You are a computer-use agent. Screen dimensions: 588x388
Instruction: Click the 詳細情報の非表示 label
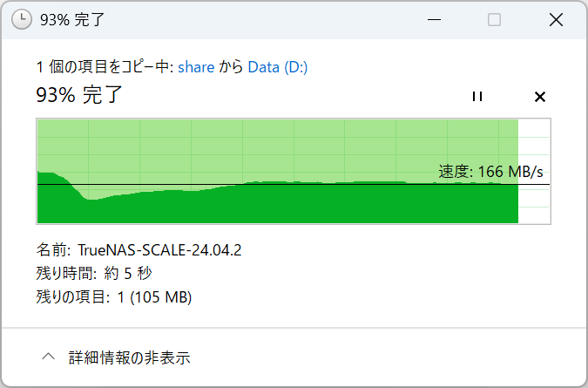pyautogui.click(x=130, y=357)
